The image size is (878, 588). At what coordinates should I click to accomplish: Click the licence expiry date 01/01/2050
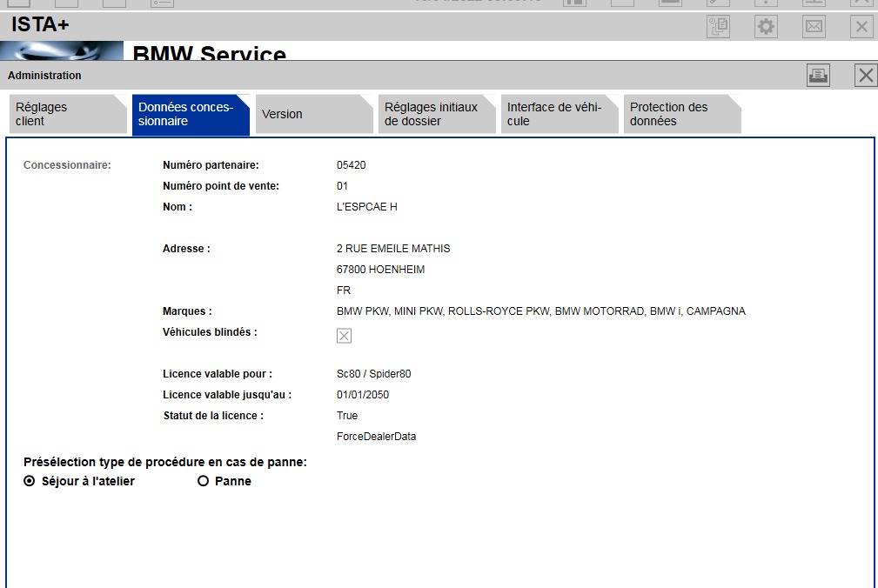pos(363,395)
